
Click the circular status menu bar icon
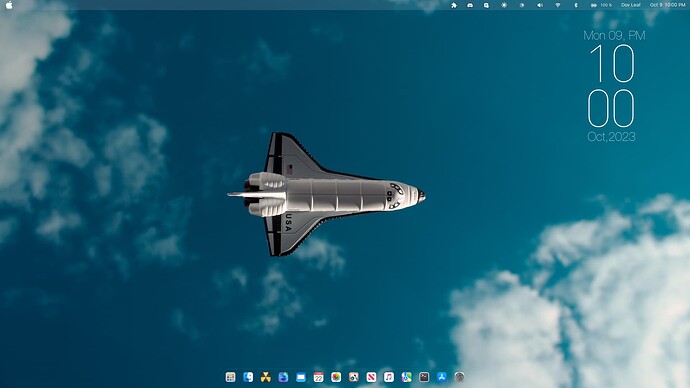(522, 5)
